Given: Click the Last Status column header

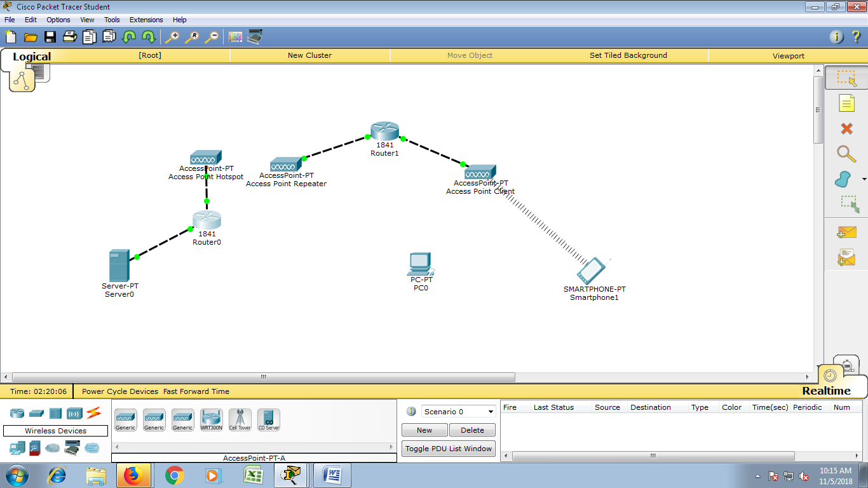Looking at the screenshot, I should coord(553,407).
